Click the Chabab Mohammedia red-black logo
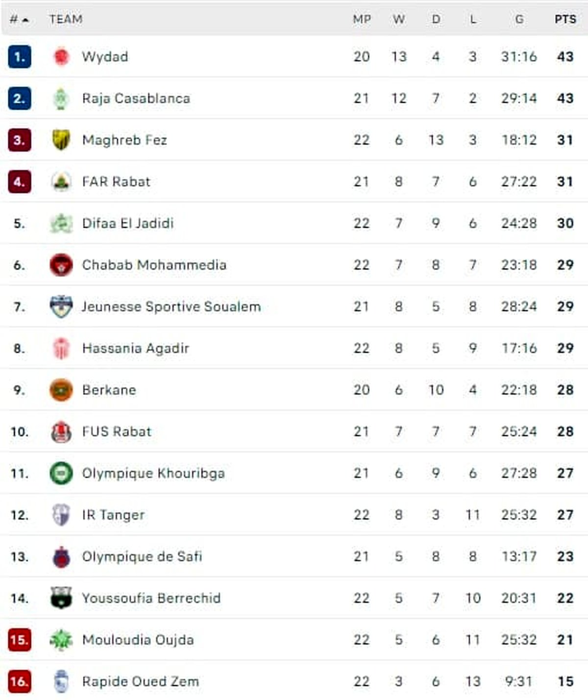Viewport: 588px width, 700px height. (x=61, y=265)
